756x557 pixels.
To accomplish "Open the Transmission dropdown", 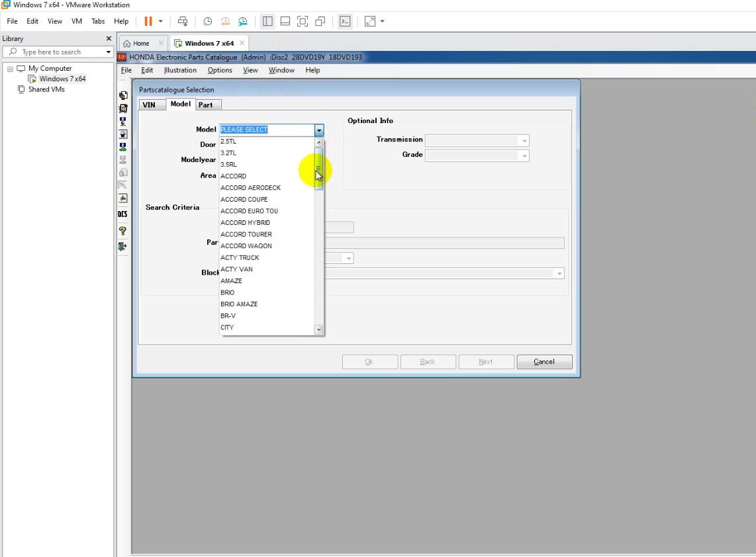I will point(524,141).
